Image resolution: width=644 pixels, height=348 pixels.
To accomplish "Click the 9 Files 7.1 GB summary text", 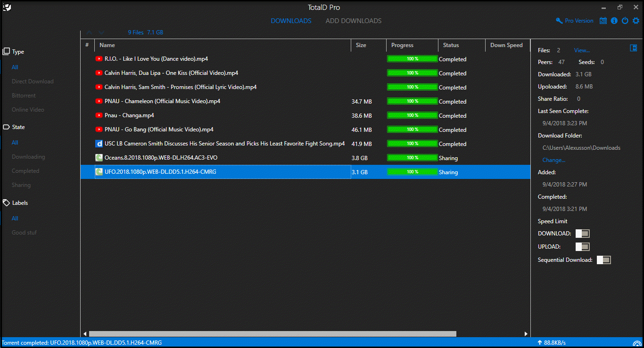I will [146, 32].
